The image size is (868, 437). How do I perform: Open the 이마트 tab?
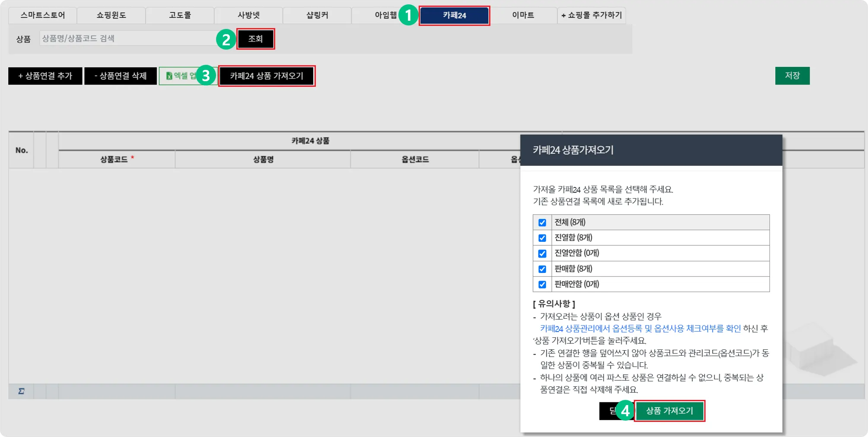[523, 15]
